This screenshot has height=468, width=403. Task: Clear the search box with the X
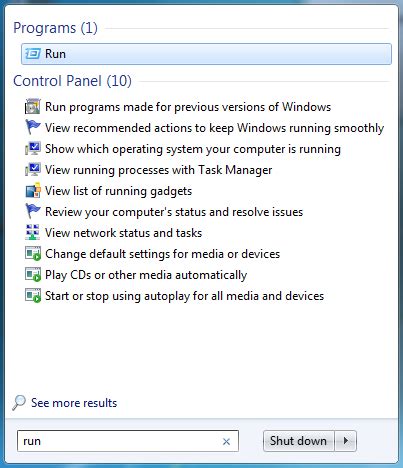[x=226, y=442]
